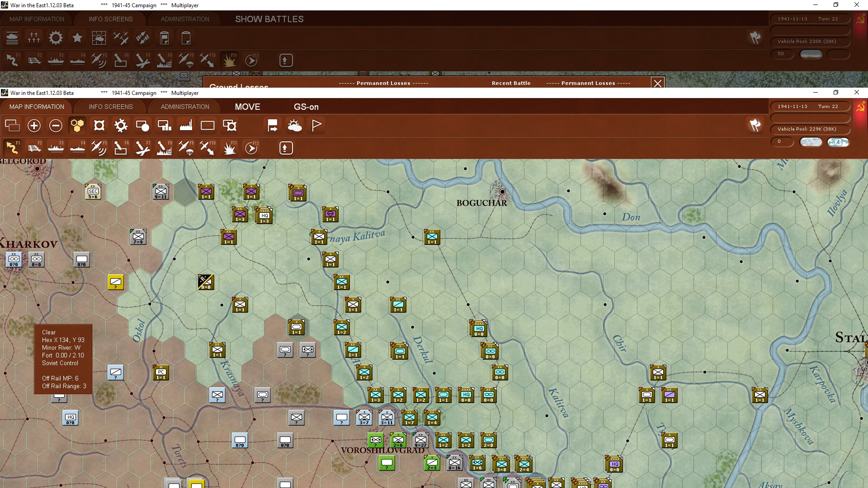
Task: Select F5 air recon mode in lower window
Action: click(99, 148)
